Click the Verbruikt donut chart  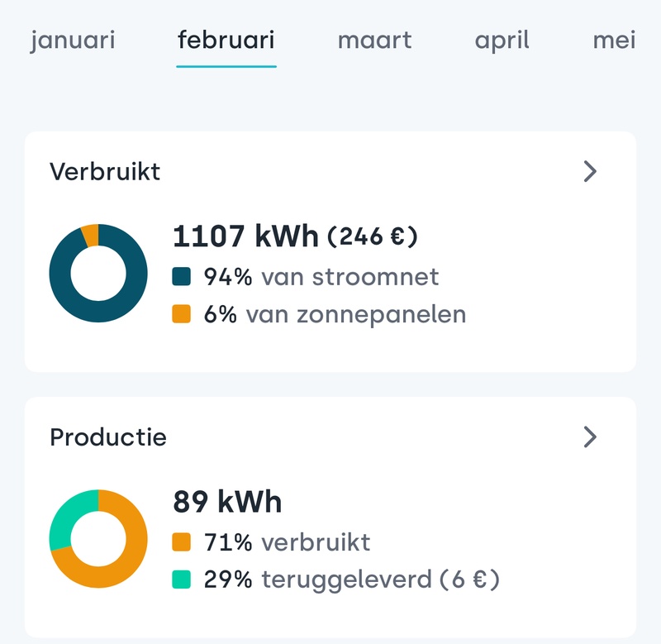coord(98,273)
